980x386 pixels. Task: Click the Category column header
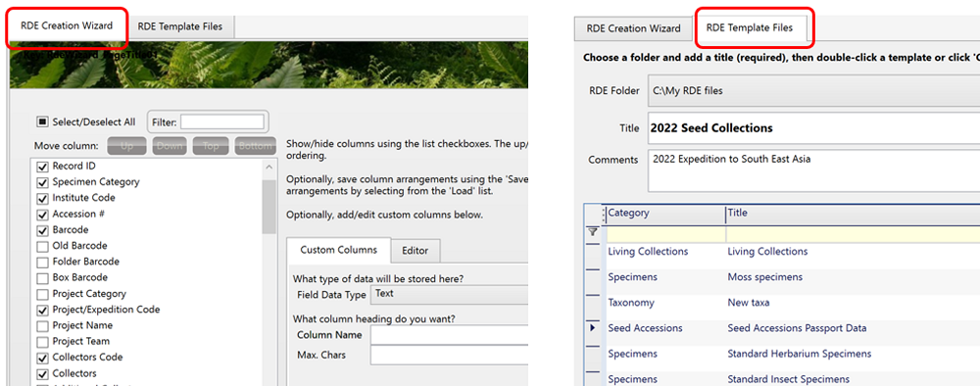[663, 213]
